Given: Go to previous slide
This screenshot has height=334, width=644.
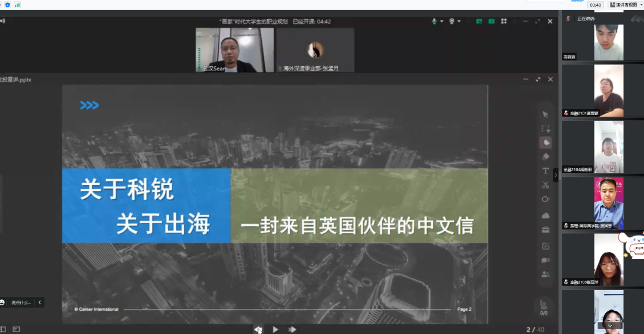Looking at the screenshot, I should click(258, 329).
